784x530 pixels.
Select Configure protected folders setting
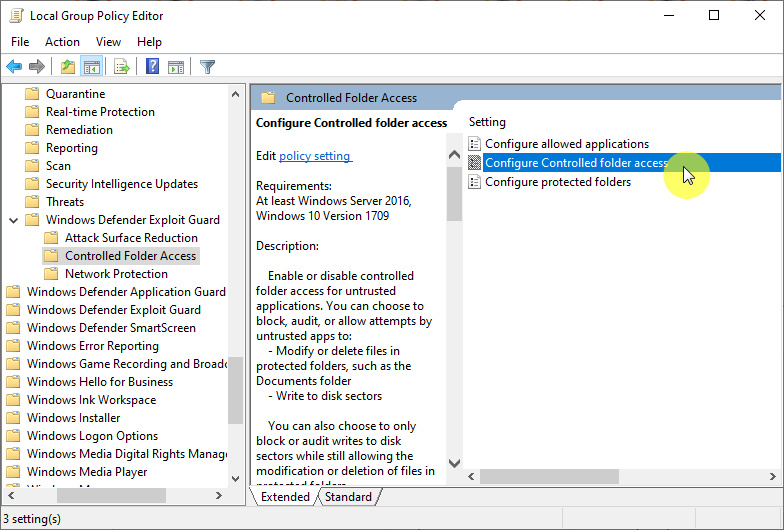click(557, 182)
